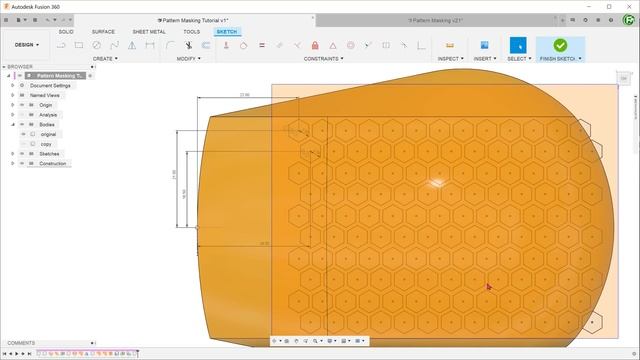The image size is (640, 360).
Task: Toggle visibility of copy body
Action: (x=23, y=144)
